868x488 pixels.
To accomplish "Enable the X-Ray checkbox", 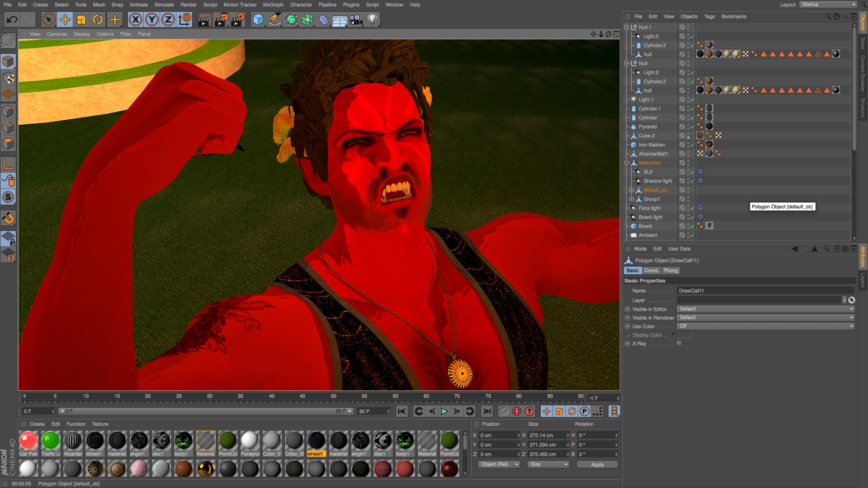I will 679,343.
